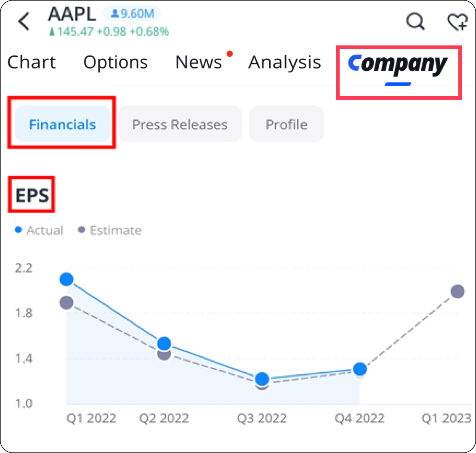
Task: Toggle the Actual legend dot
Action: [19, 230]
